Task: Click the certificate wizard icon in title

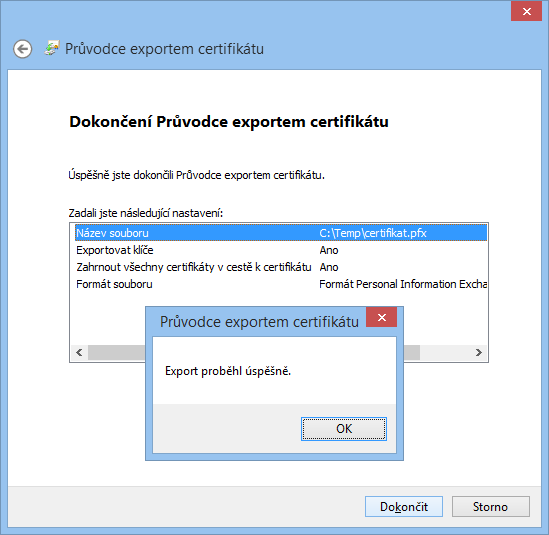Action: point(52,48)
